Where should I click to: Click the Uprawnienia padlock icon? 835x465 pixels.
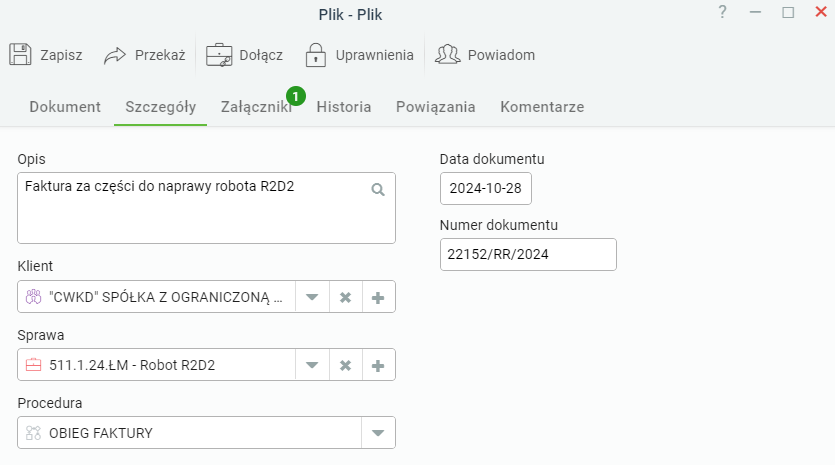[316, 55]
